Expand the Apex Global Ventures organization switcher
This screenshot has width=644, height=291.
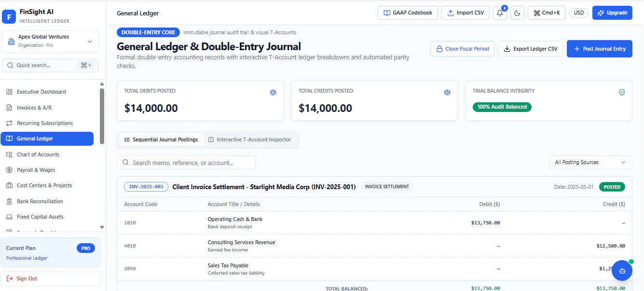(x=51, y=42)
